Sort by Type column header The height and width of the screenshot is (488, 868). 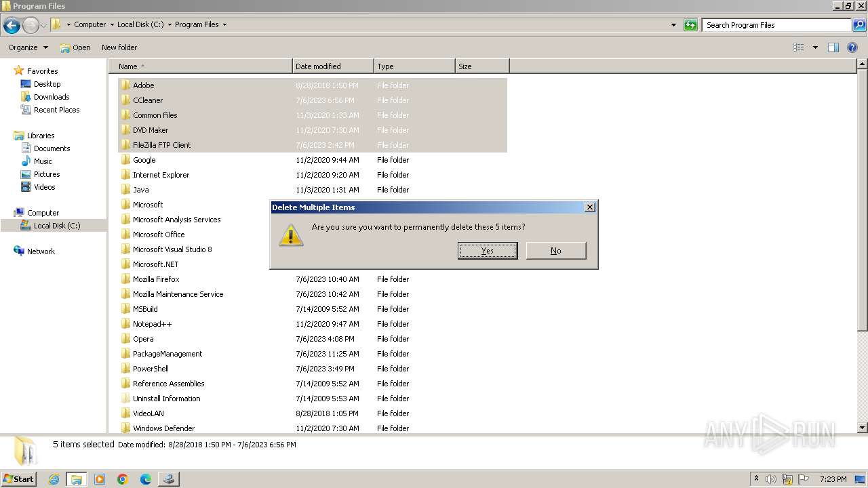pos(414,66)
